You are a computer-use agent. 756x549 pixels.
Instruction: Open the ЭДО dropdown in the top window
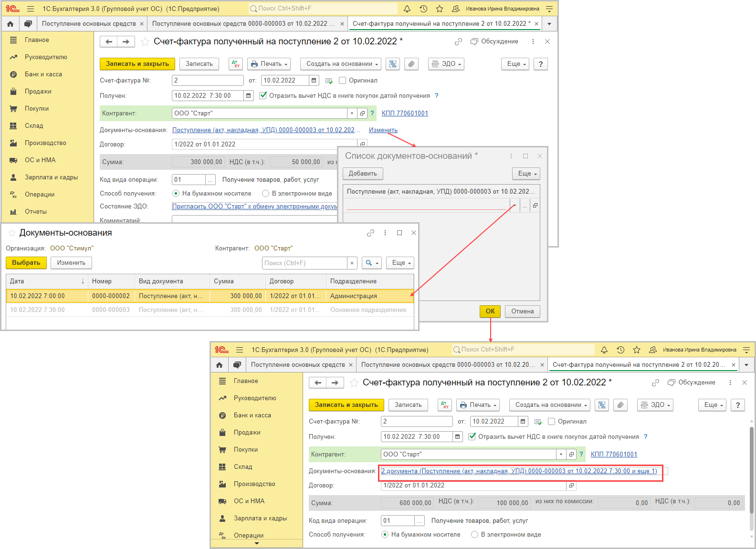[446, 64]
